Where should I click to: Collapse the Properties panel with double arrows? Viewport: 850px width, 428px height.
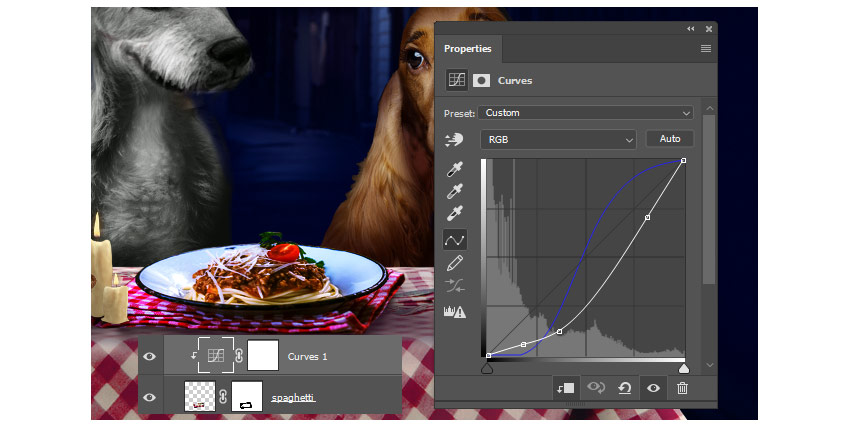coord(690,29)
